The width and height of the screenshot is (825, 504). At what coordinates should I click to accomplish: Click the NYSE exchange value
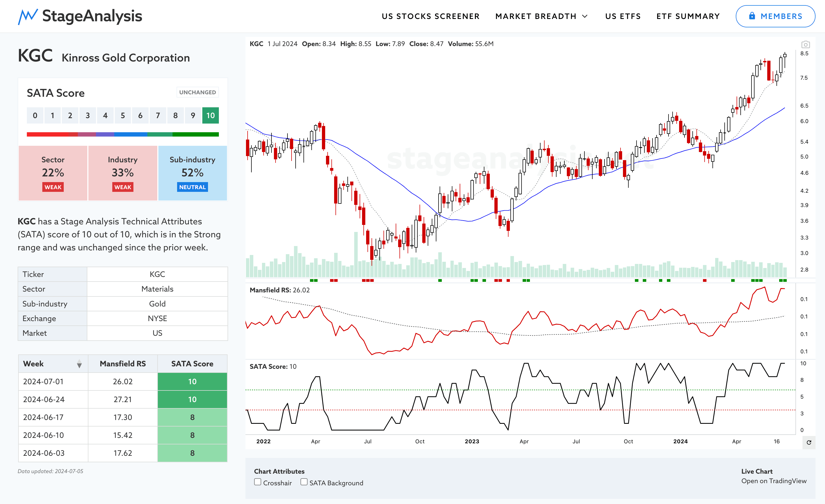tap(157, 318)
